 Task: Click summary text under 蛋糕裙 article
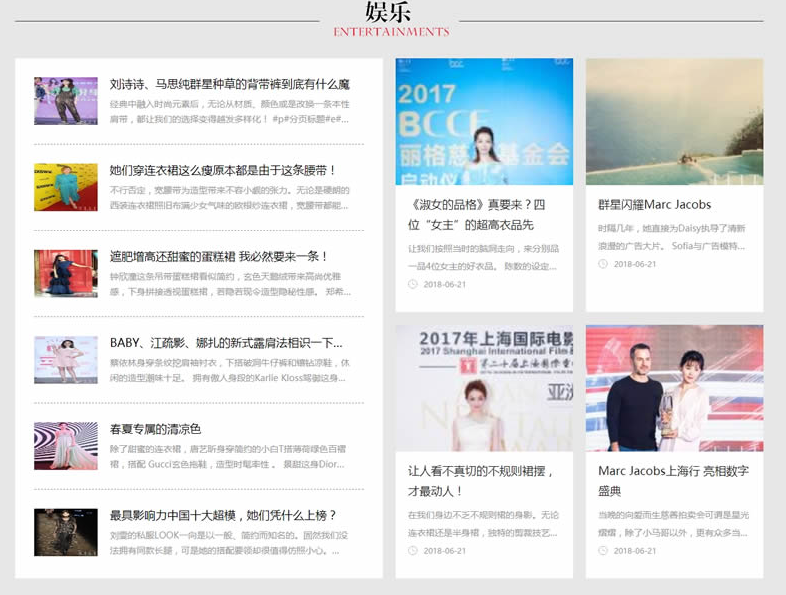click(x=230, y=284)
